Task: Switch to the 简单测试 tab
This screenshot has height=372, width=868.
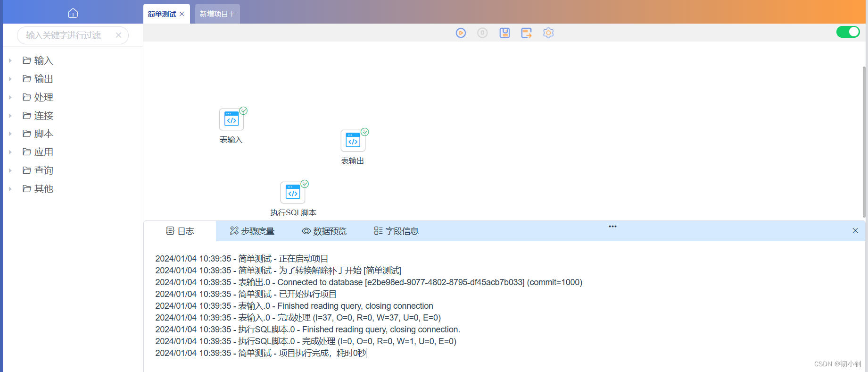Action: tap(162, 14)
